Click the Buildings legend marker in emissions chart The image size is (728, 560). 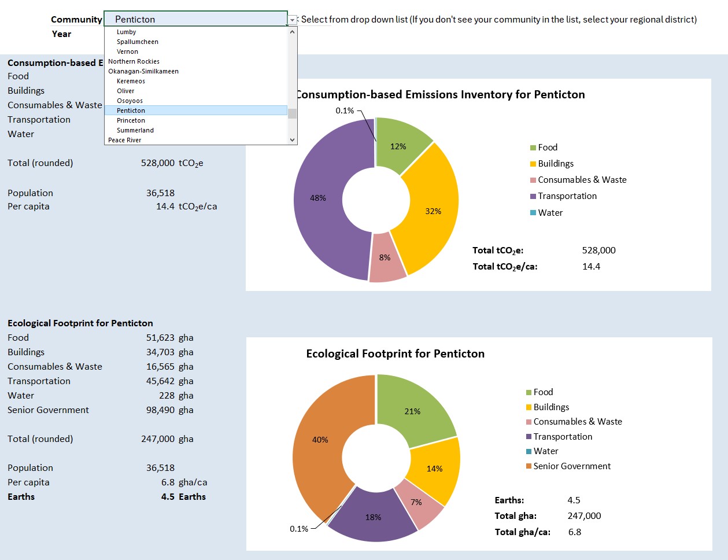click(533, 164)
